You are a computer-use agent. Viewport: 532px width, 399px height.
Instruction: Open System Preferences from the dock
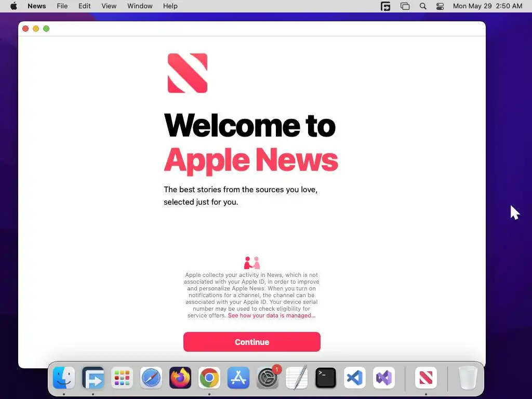tap(268, 378)
